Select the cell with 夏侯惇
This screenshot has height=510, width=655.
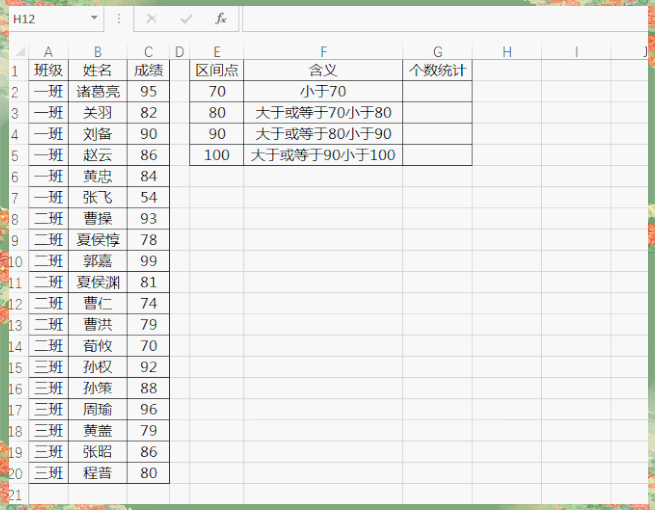pos(98,240)
